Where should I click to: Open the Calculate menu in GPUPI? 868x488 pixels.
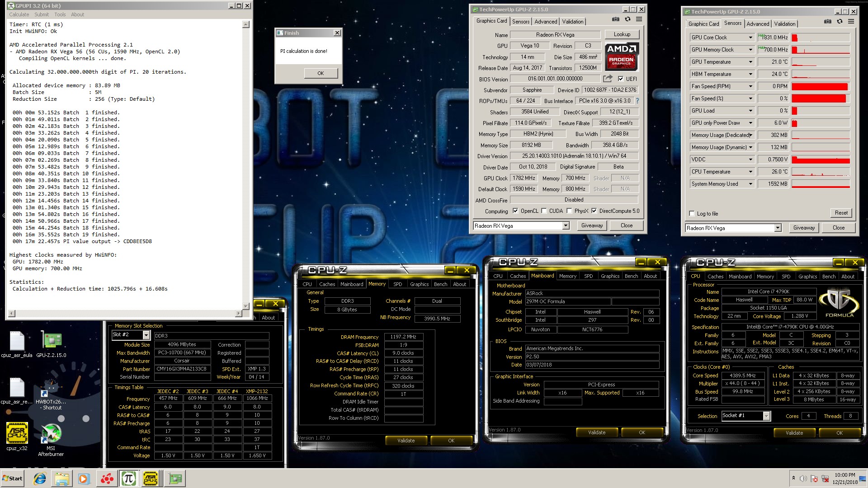[19, 14]
